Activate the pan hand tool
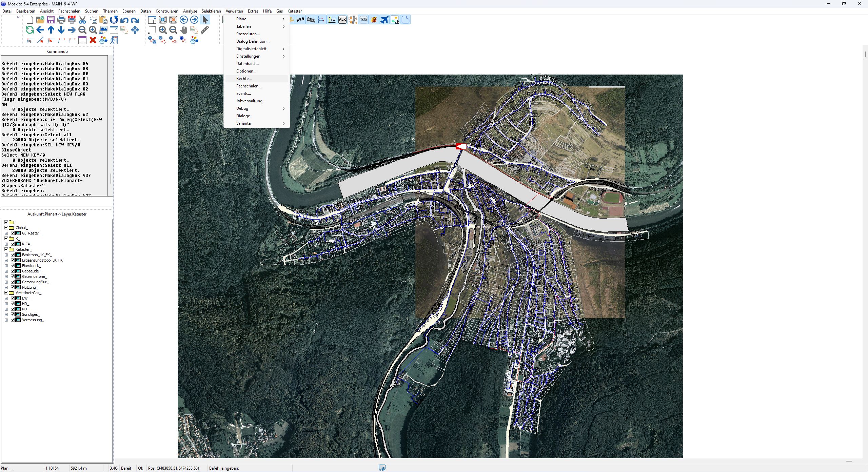The width and height of the screenshot is (868, 472). (x=184, y=30)
